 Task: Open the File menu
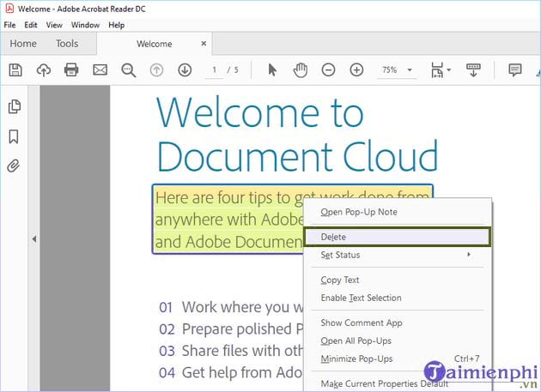pyautogui.click(x=9, y=25)
